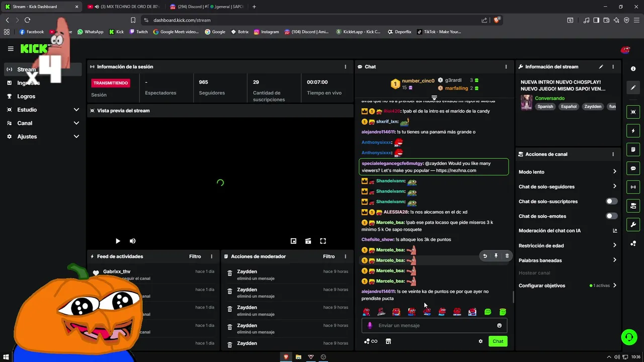The width and height of the screenshot is (644, 362).
Task: Click the focus frame icon in right sidebar
Action: pyautogui.click(x=633, y=112)
